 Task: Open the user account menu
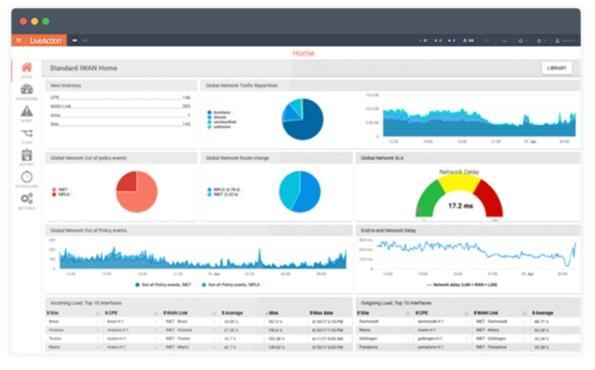pos(566,41)
